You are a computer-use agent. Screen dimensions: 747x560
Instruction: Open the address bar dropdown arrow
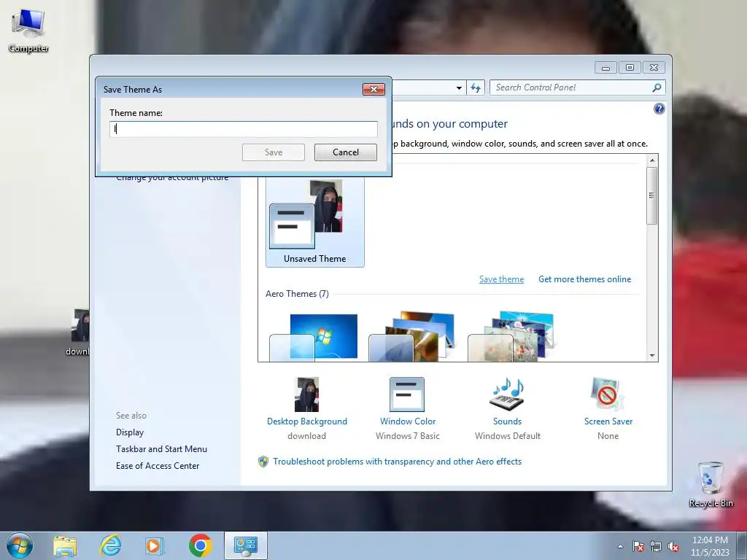pos(459,87)
